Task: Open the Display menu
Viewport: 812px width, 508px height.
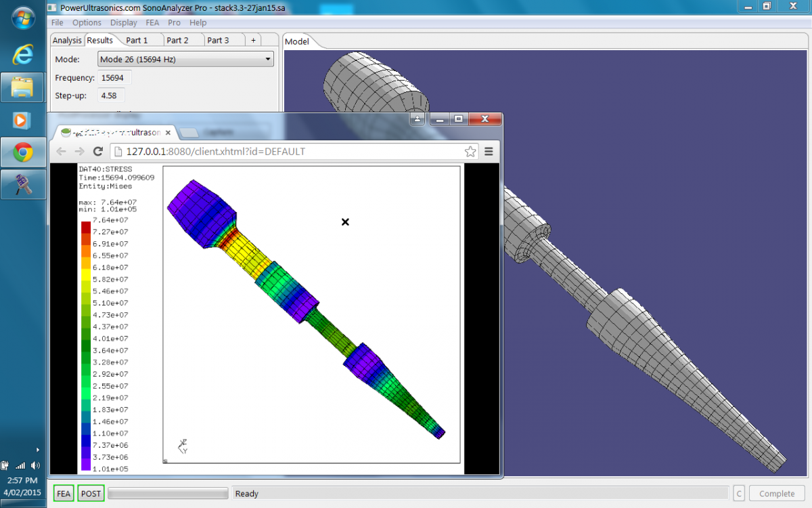Action: (x=124, y=22)
